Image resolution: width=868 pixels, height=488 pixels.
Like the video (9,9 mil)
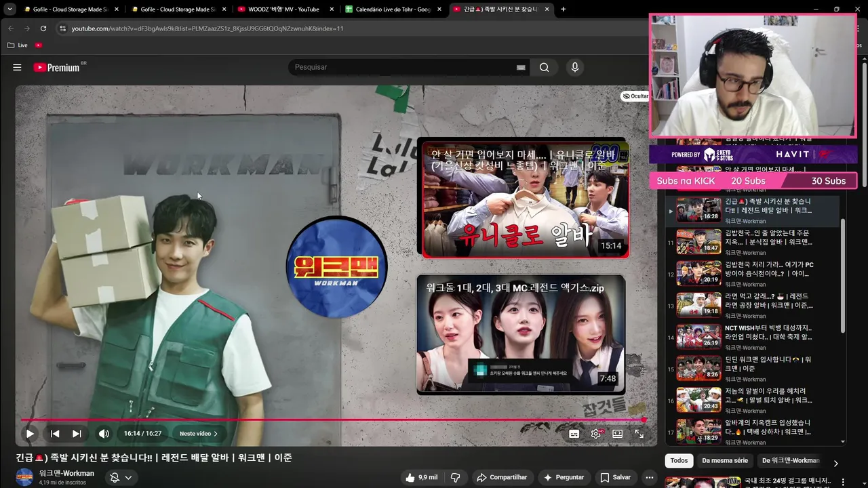(x=421, y=478)
